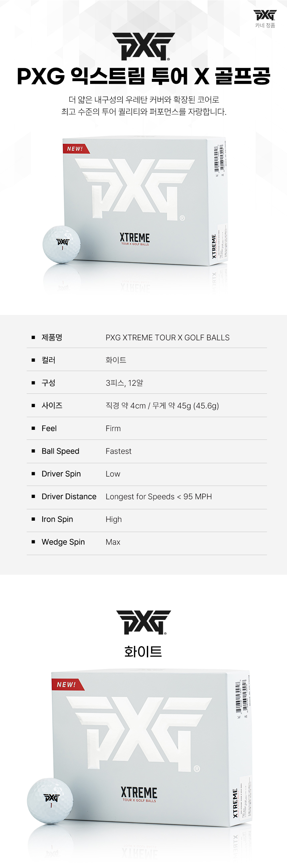Click the 화이트 section heading
Image resolution: width=287 pixels, height=868 pixels.
coord(143,651)
